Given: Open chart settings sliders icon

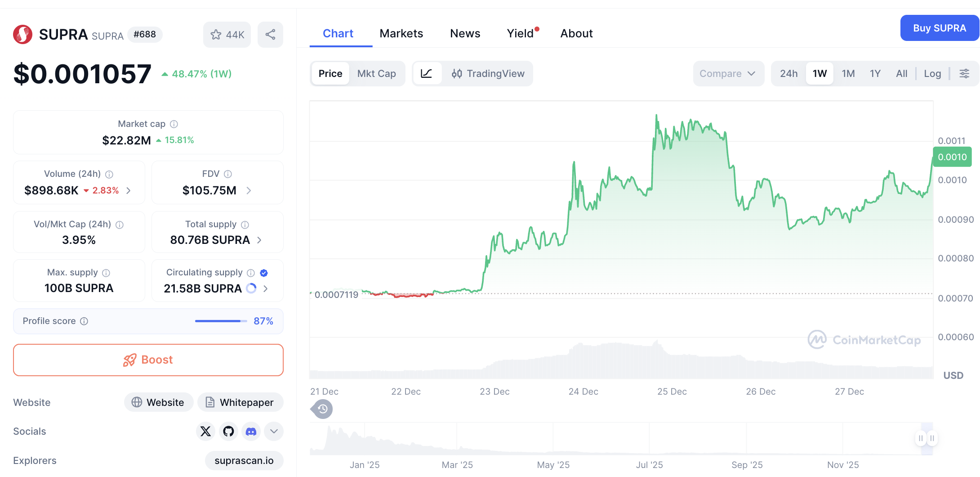Looking at the screenshot, I should click(x=964, y=73).
